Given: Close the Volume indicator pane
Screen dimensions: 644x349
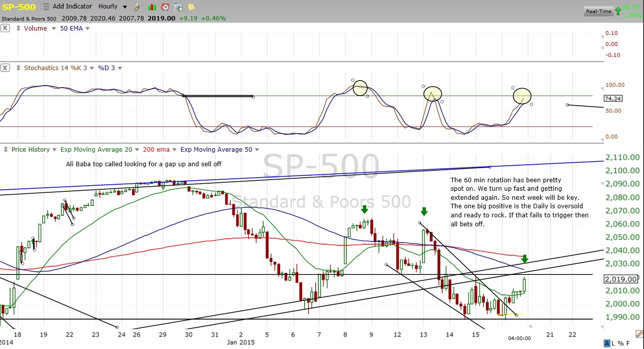Looking at the screenshot, I should click(5, 29).
